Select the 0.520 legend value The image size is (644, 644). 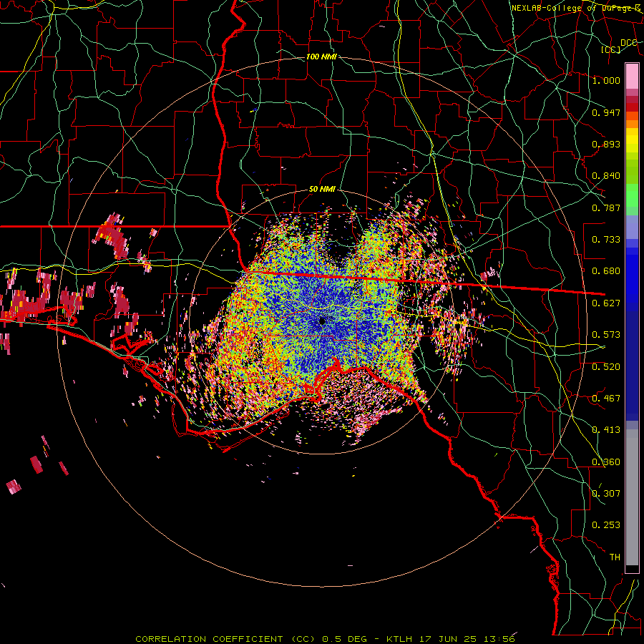(606, 366)
